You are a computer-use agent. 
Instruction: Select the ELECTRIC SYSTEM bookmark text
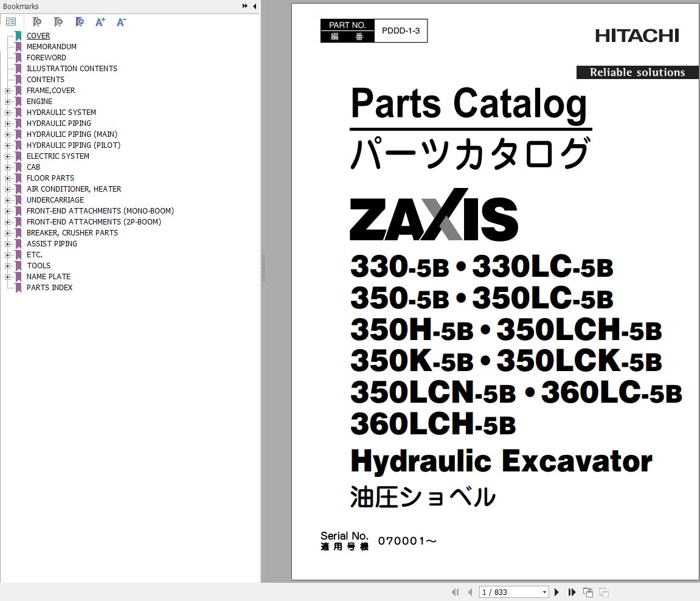58,156
